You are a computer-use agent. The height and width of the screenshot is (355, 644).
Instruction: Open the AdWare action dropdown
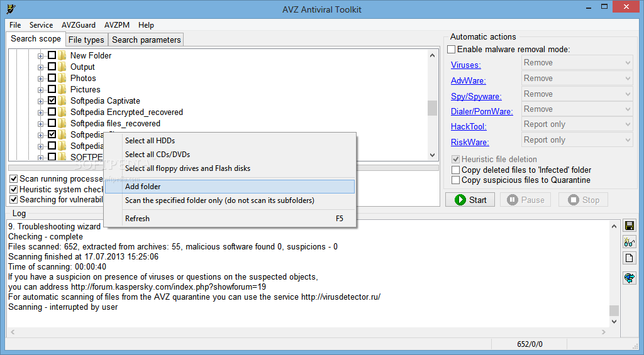click(577, 79)
